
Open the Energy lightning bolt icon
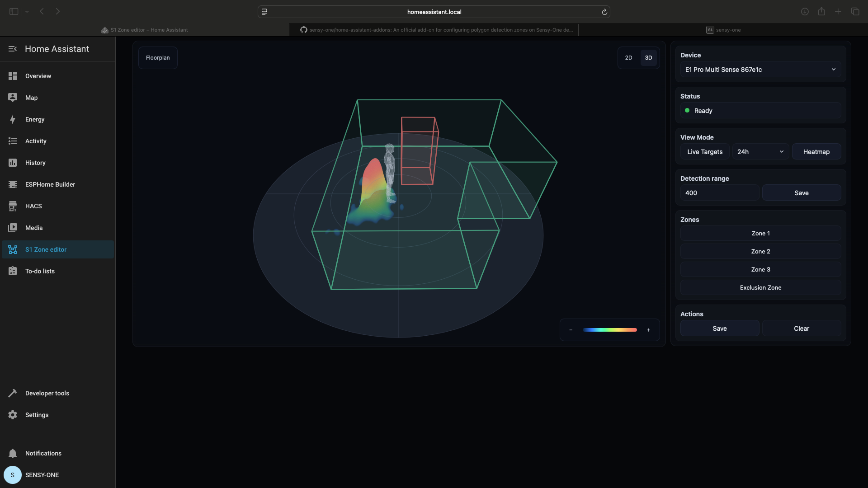[13, 119]
